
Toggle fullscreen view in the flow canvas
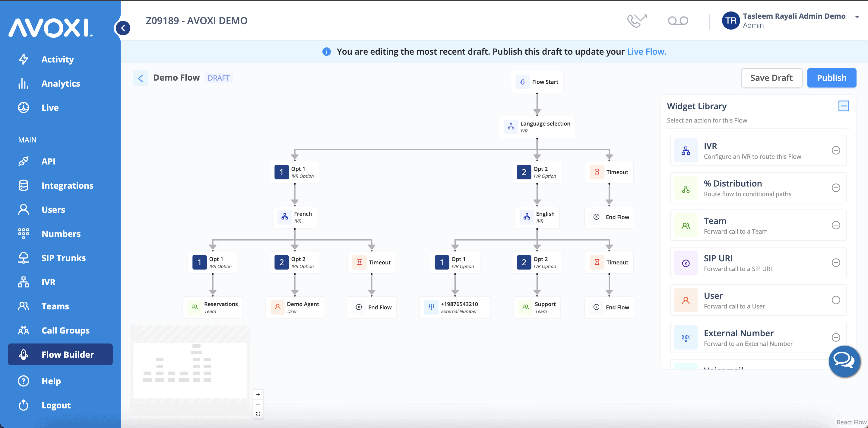[x=258, y=414]
